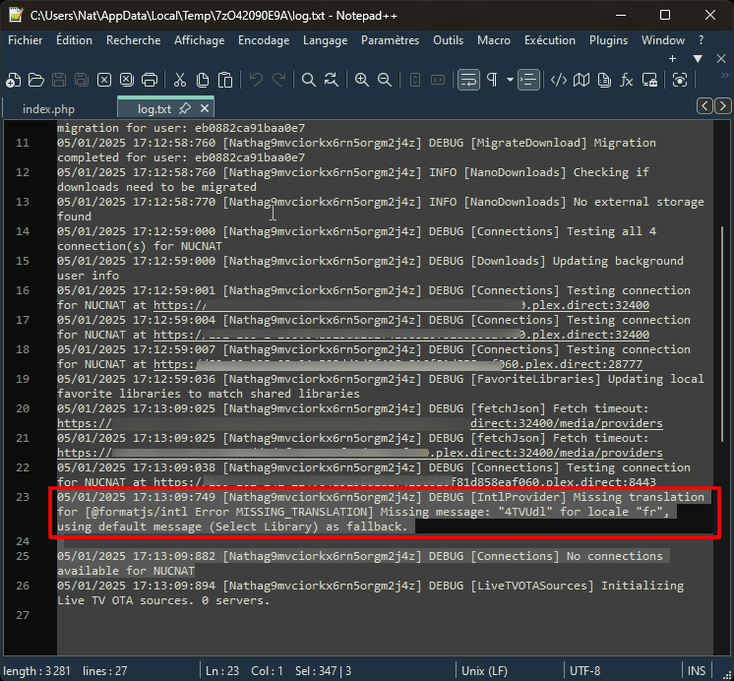Toggle INS insert mode in status bar

click(x=697, y=671)
